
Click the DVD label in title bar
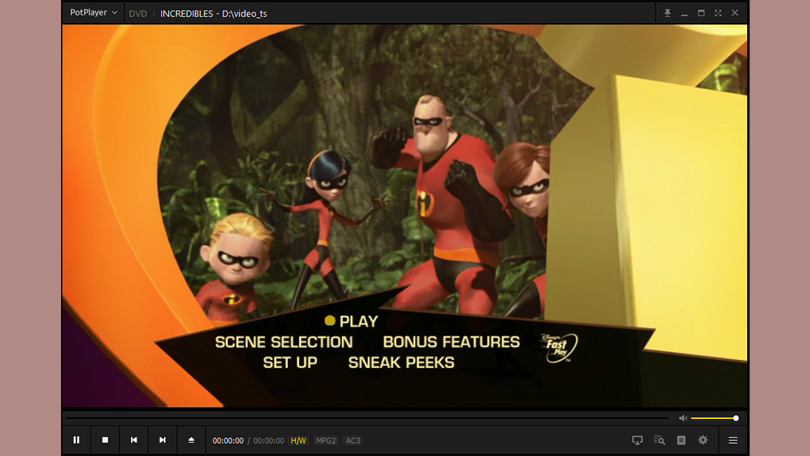pyautogui.click(x=138, y=13)
